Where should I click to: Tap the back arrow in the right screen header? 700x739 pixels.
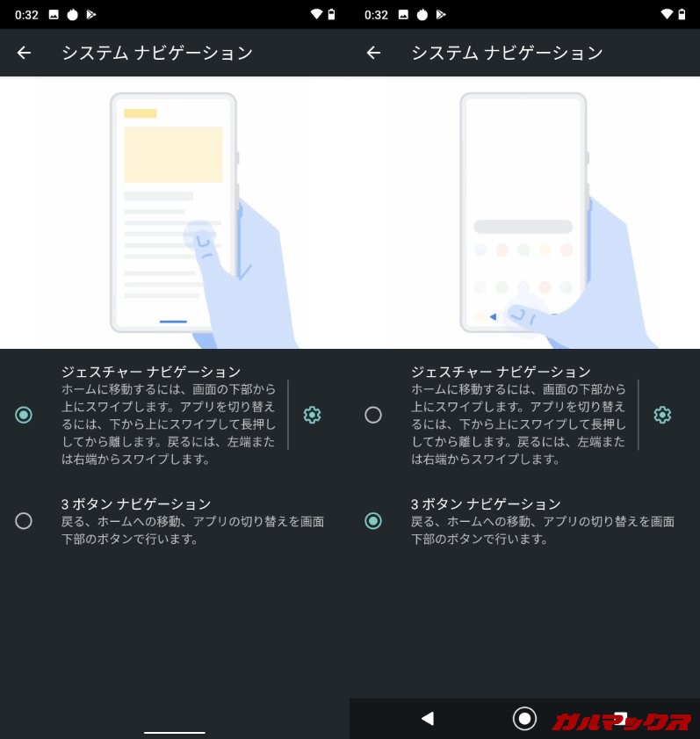[x=373, y=53]
